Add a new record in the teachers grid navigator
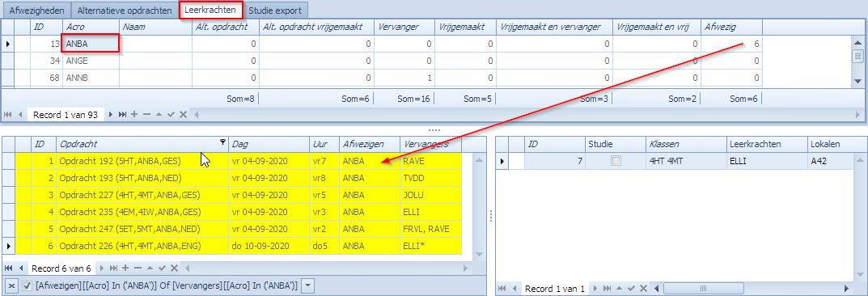The width and height of the screenshot is (868, 296). (x=134, y=115)
